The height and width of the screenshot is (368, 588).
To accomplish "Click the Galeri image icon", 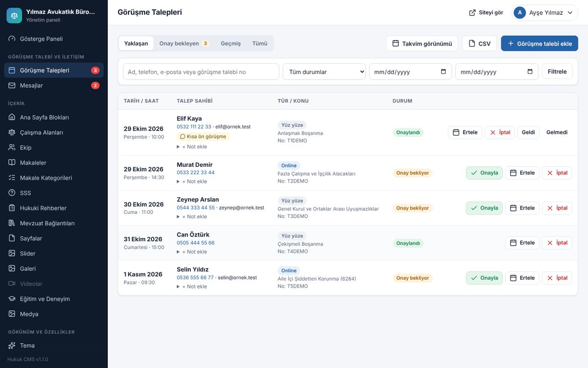I will (x=12, y=269).
